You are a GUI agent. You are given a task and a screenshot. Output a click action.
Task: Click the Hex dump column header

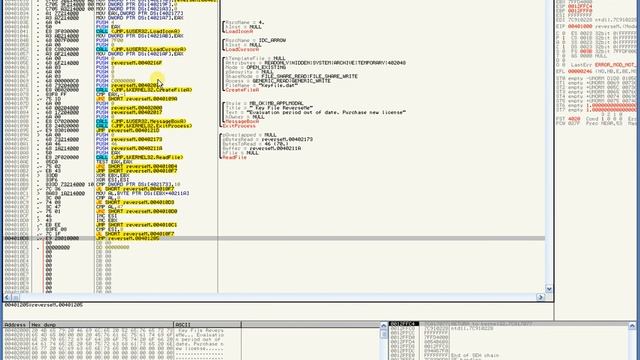(102, 325)
